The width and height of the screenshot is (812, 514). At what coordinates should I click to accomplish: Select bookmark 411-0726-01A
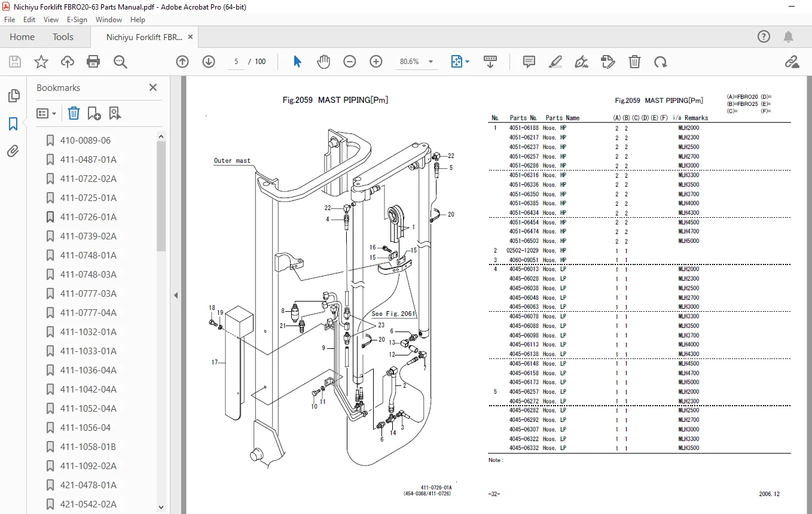coord(88,217)
